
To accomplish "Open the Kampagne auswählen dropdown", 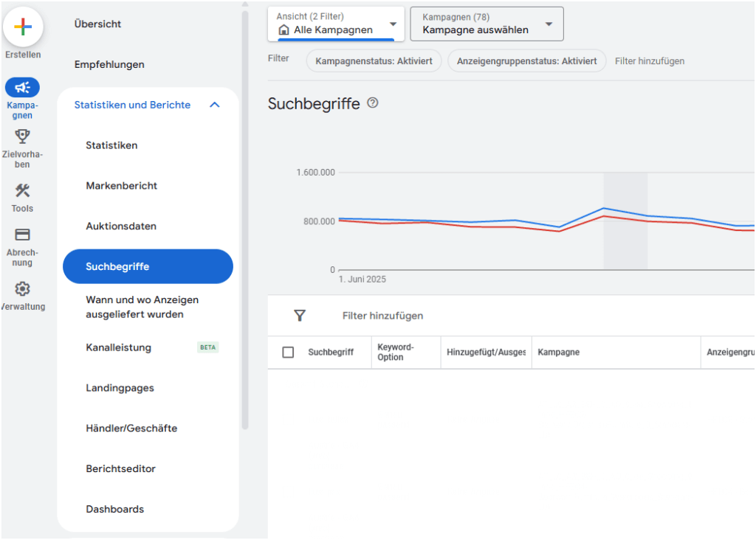I will (487, 24).
